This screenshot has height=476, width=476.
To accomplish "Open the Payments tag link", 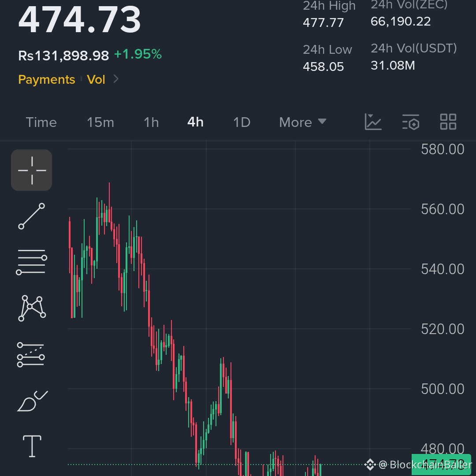I will click(46, 79).
